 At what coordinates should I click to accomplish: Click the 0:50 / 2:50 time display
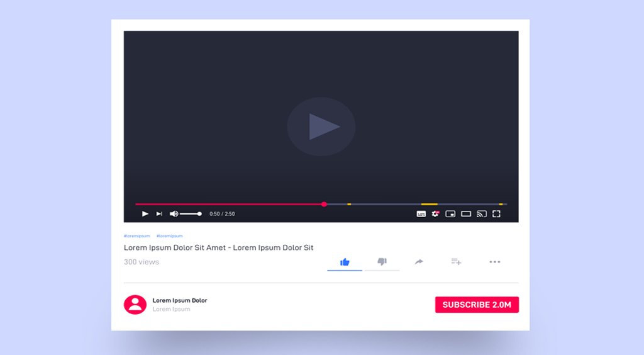point(222,214)
